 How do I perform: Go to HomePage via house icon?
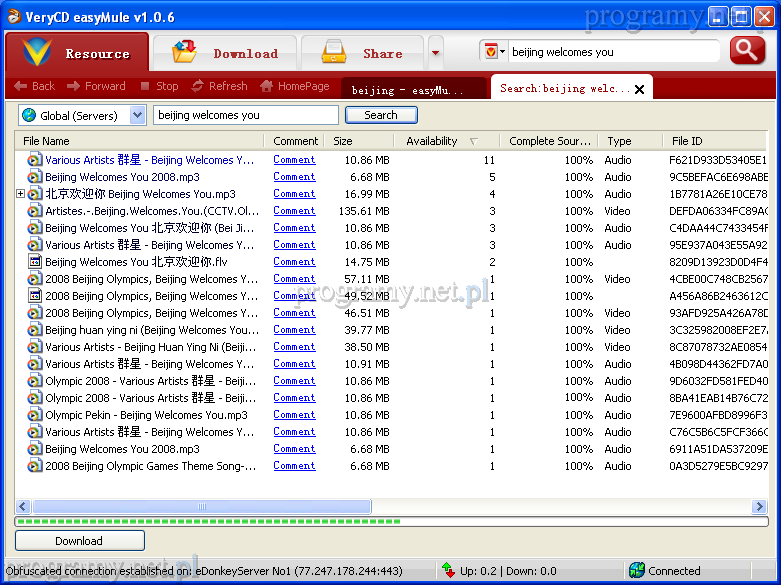click(266, 87)
